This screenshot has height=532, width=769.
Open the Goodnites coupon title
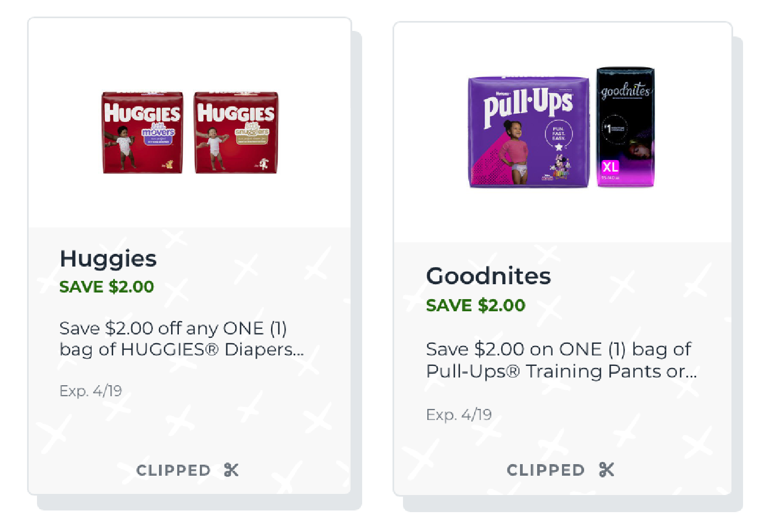coord(488,276)
